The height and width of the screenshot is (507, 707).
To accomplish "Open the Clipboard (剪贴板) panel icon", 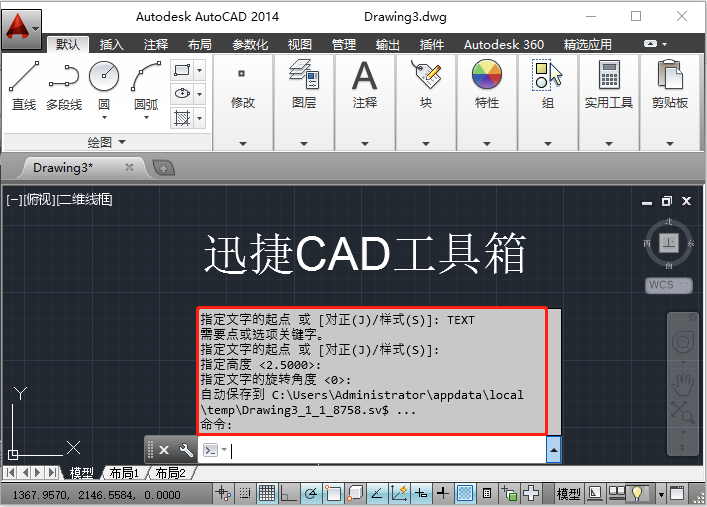I will tap(670, 75).
